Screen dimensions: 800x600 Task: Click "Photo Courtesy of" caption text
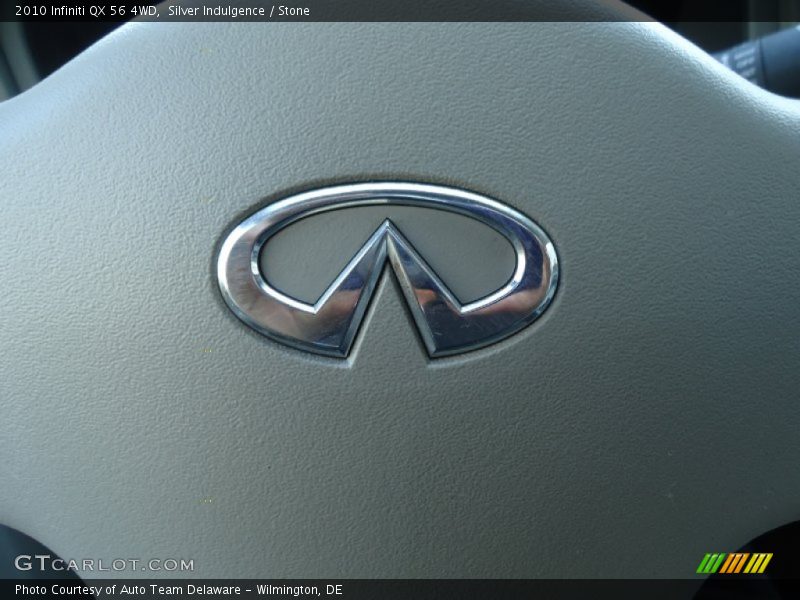click(x=60, y=590)
